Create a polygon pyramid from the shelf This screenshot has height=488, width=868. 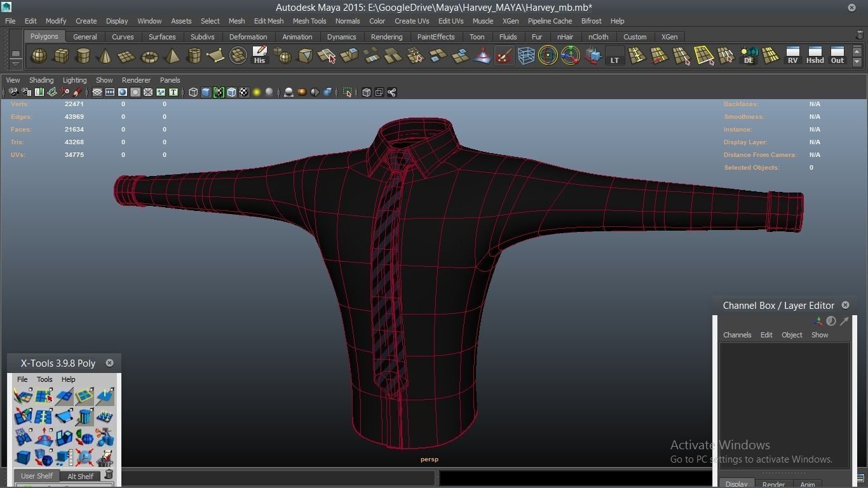(x=172, y=56)
